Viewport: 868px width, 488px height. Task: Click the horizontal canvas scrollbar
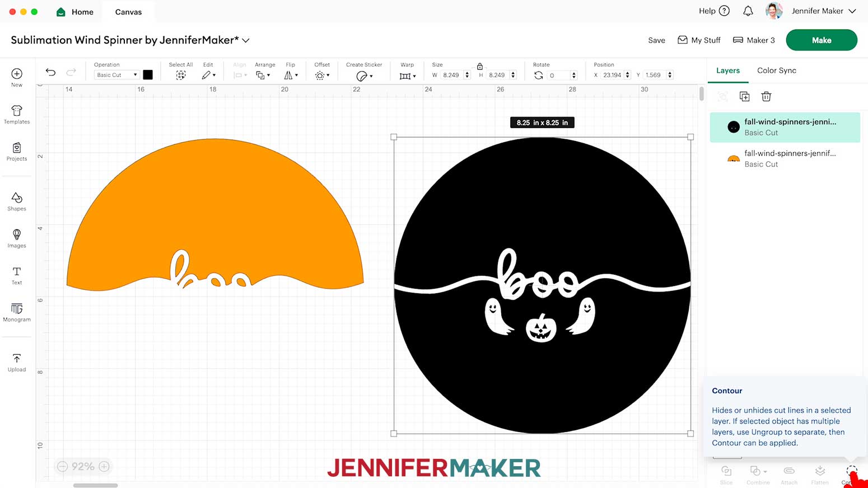[95, 485]
